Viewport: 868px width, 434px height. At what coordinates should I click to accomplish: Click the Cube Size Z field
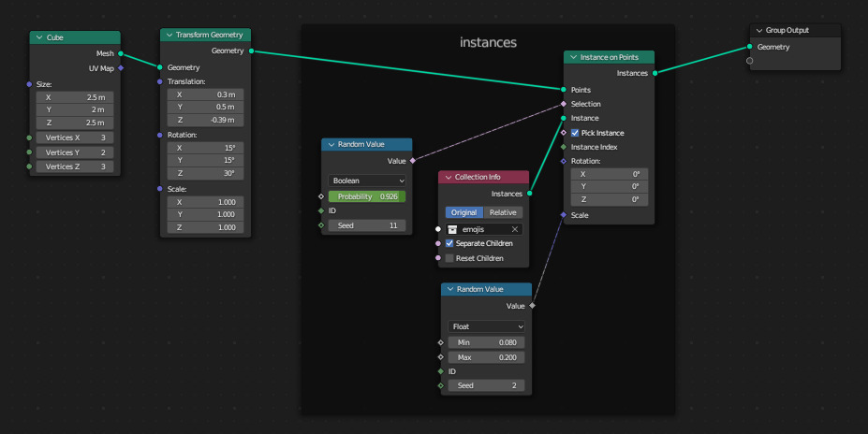point(75,123)
